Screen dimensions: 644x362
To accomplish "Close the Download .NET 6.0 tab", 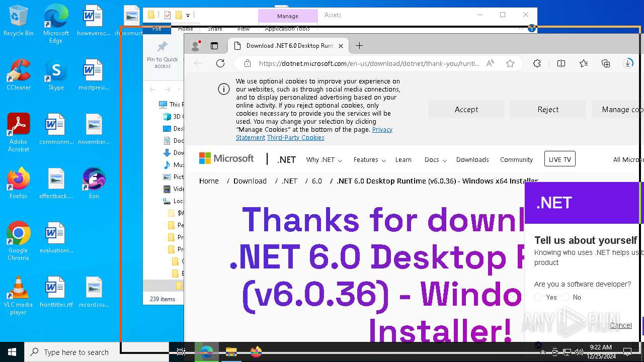I will coord(341,46).
